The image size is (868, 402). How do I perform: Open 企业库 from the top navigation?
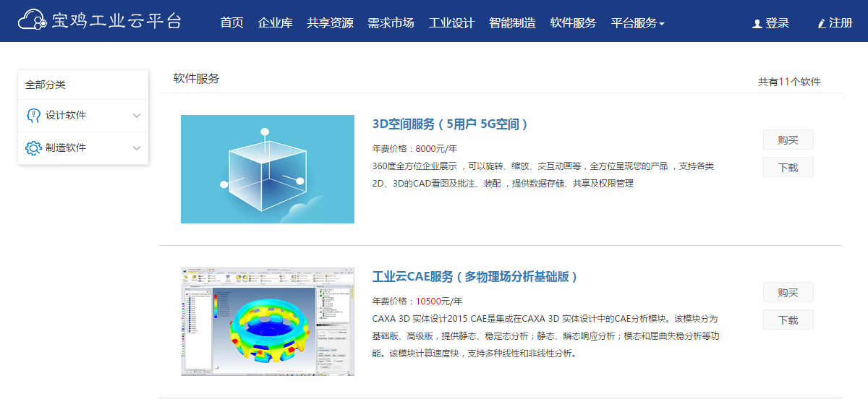point(276,23)
